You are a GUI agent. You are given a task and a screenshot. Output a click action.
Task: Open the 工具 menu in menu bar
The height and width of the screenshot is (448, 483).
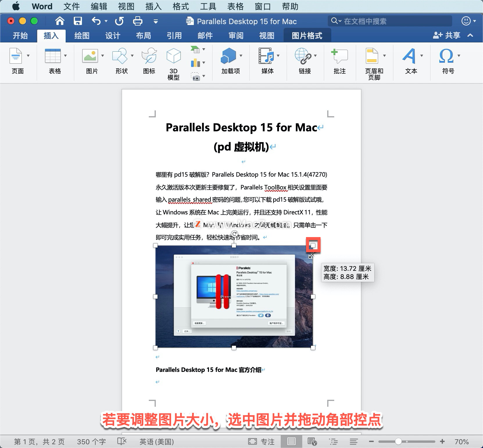(208, 6)
